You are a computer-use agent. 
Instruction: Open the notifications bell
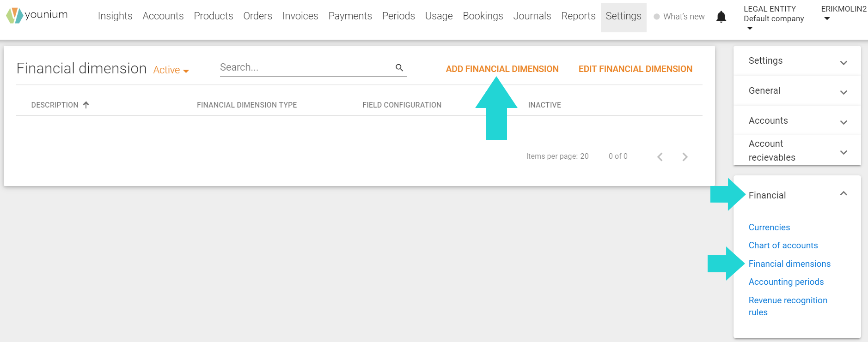coord(721,17)
